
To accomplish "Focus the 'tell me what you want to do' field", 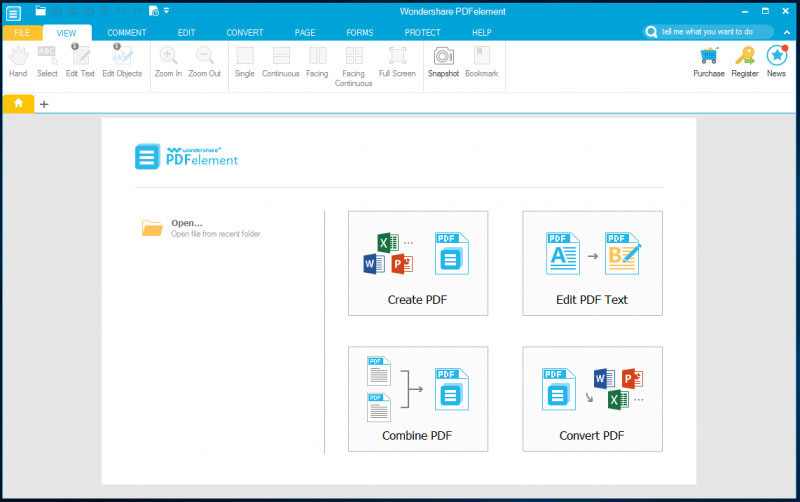I will 708,32.
